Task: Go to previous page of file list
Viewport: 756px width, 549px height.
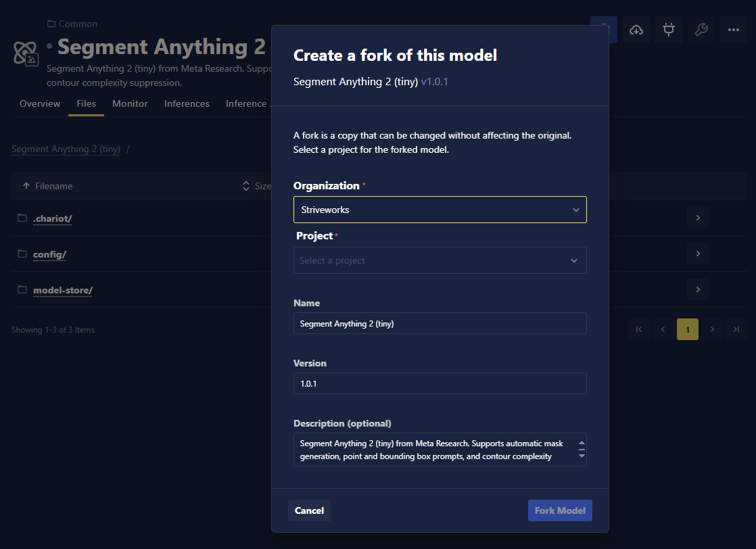Action: (663, 329)
